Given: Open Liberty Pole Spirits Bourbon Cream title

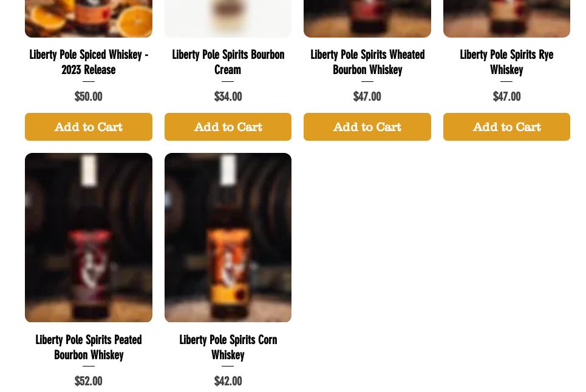Looking at the screenshot, I should coord(228,62).
